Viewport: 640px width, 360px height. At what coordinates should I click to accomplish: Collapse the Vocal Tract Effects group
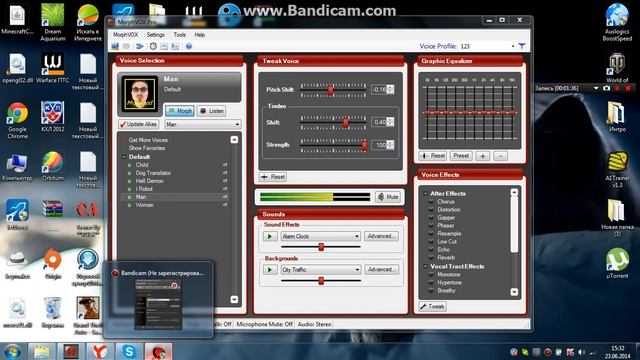coord(425,267)
